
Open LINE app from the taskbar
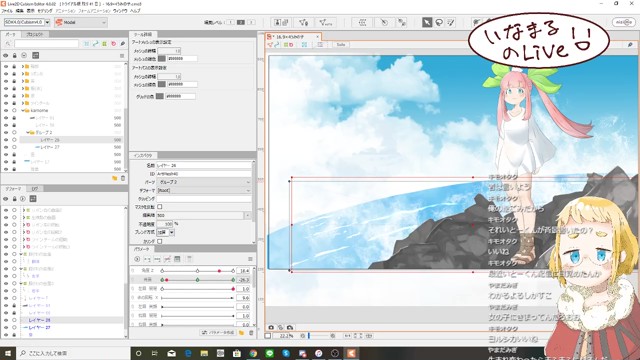(269, 353)
